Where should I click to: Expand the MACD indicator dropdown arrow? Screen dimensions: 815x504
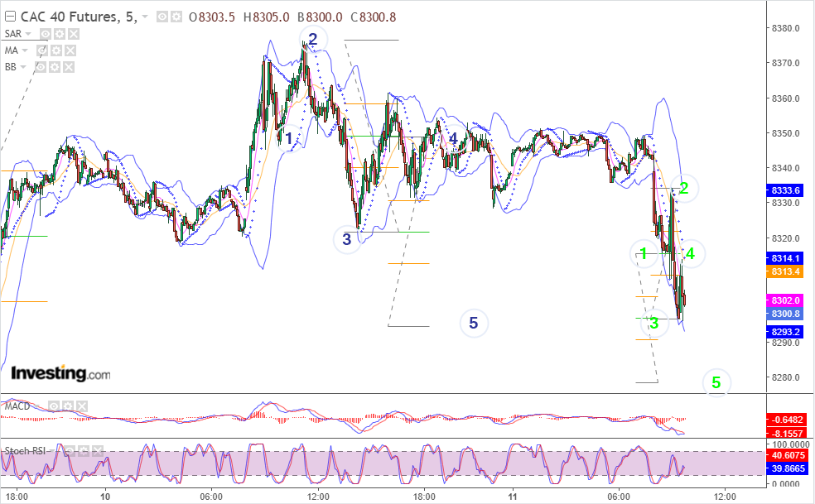click(x=37, y=406)
